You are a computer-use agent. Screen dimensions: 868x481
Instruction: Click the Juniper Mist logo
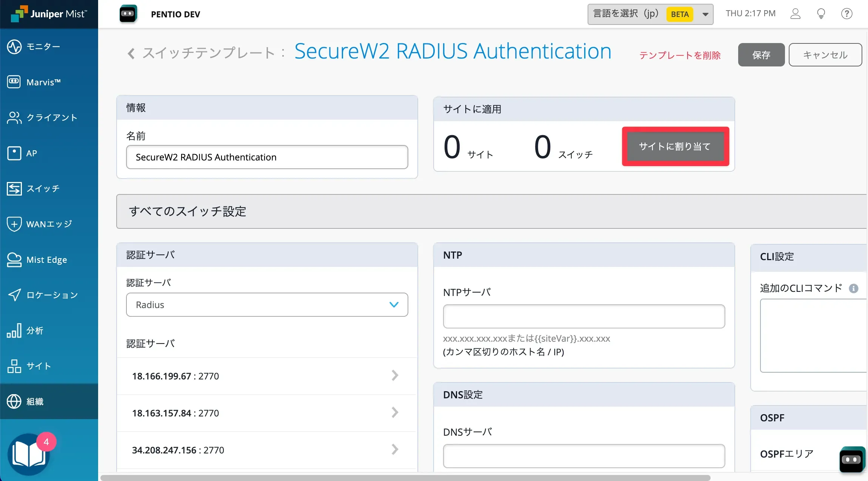49,14
